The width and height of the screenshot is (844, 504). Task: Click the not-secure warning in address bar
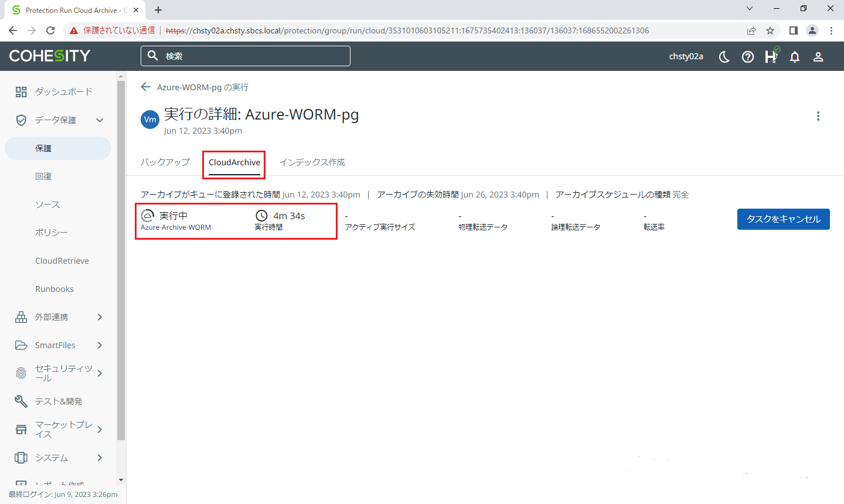(112, 30)
